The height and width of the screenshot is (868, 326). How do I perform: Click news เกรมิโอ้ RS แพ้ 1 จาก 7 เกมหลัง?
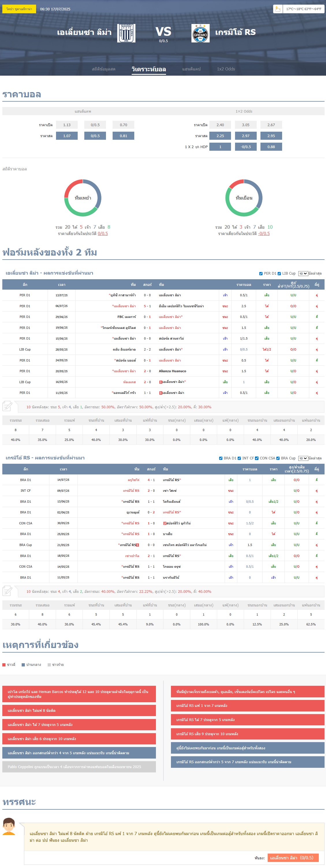click(248, 706)
